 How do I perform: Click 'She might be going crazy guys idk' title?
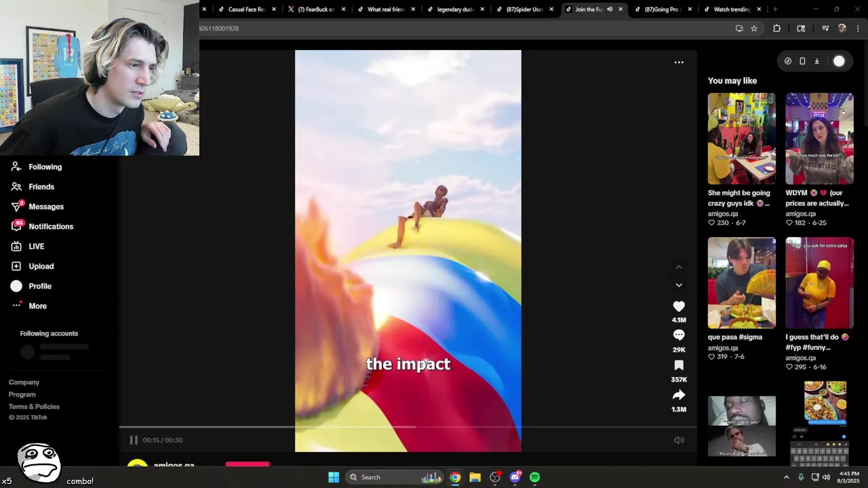739,198
